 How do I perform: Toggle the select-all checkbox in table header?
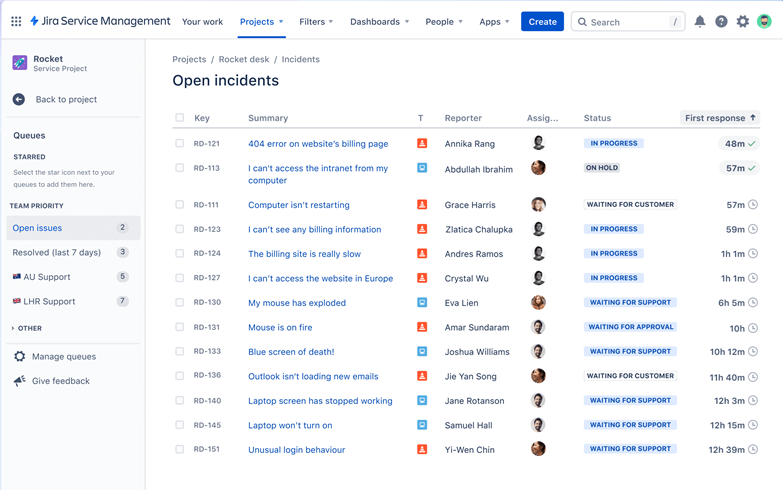pos(180,118)
